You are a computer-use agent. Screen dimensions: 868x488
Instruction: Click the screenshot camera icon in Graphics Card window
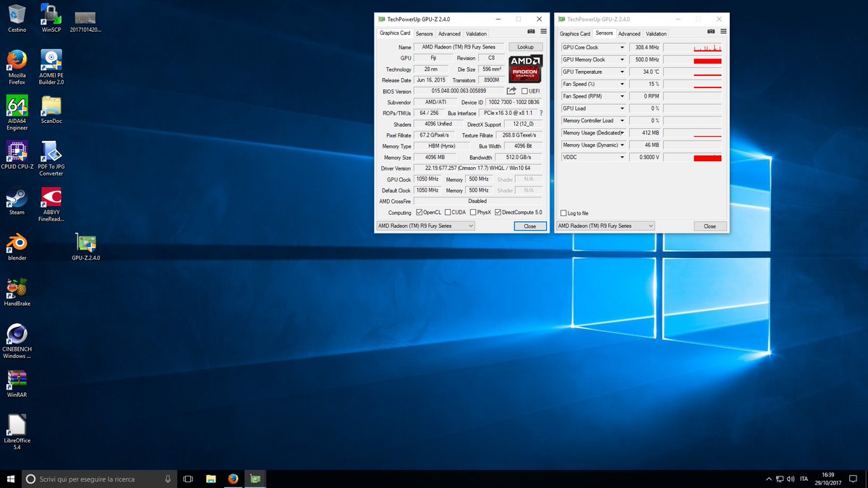[530, 32]
